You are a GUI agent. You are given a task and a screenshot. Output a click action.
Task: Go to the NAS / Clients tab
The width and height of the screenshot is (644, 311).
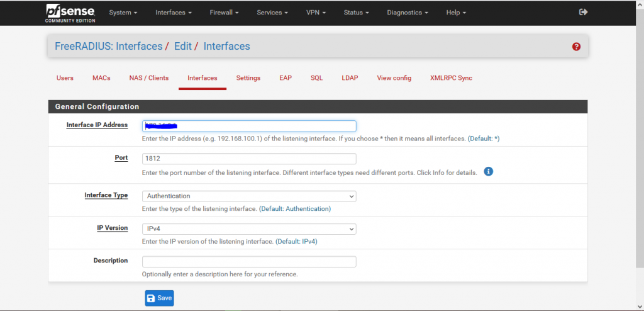coord(149,78)
